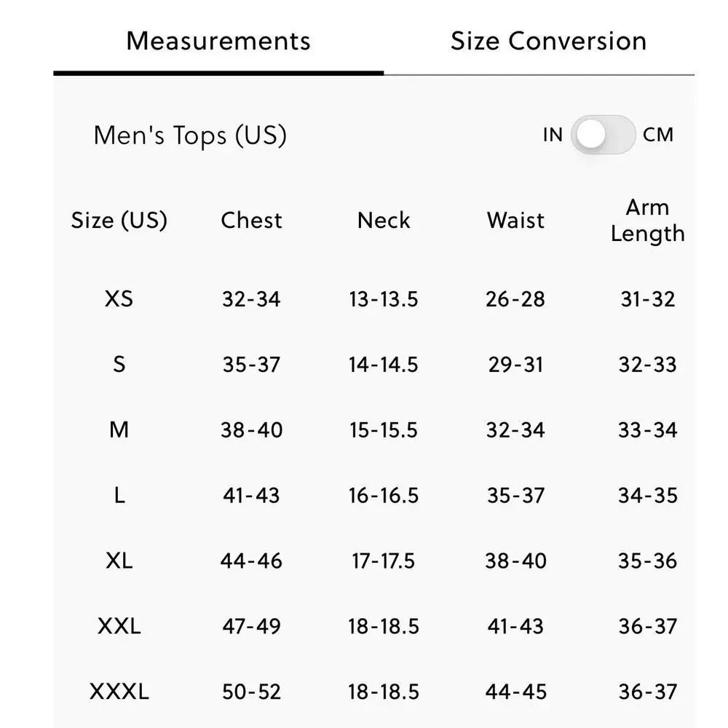Click the 29-31 waist value for S

tap(515, 365)
